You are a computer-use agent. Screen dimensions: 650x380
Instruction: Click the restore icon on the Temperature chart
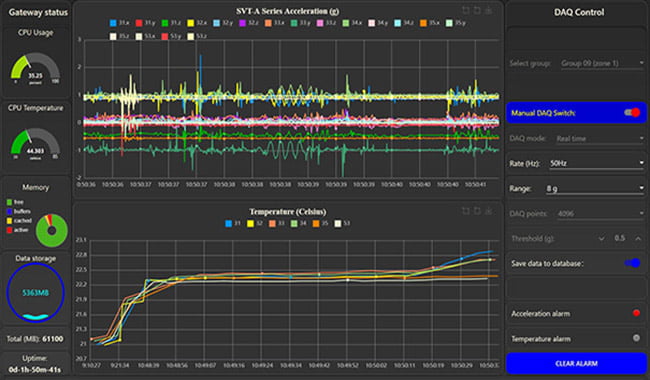click(x=477, y=211)
